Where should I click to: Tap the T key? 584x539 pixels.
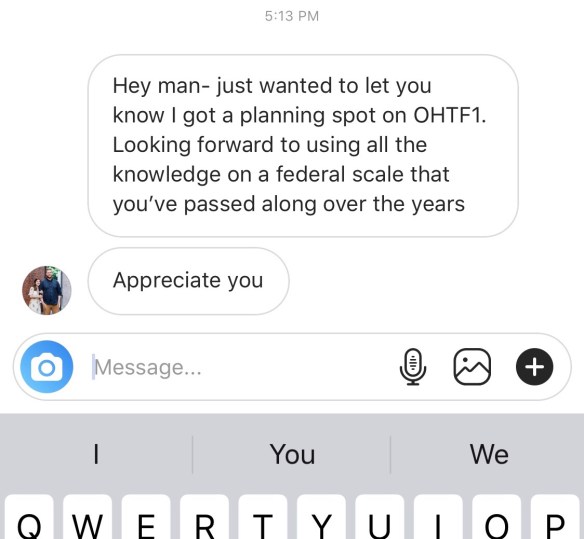click(263, 517)
